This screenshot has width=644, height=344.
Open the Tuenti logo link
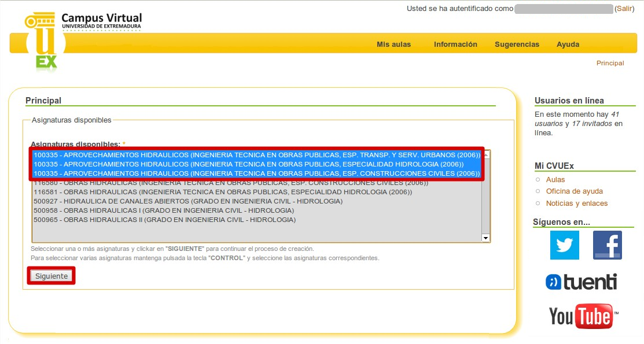point(582,282)
